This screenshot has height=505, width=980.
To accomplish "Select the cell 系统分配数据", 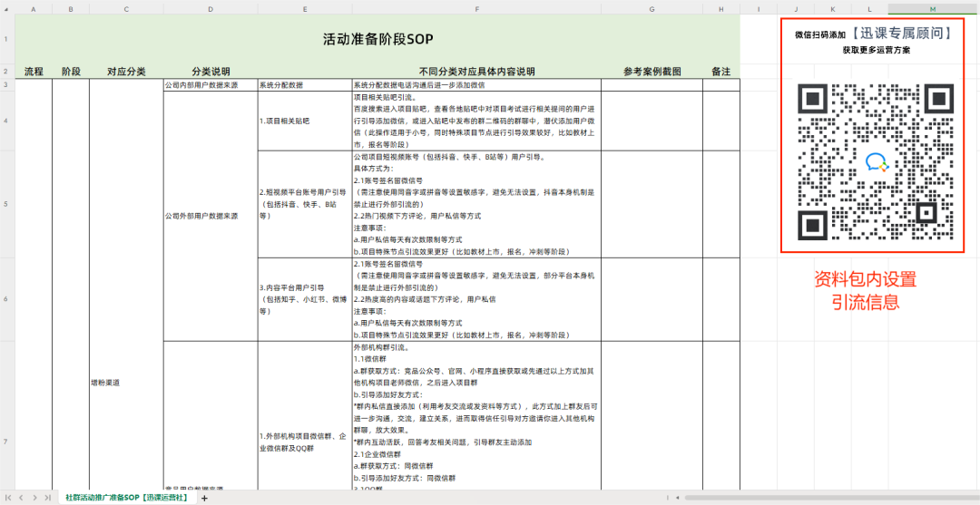I will 305,85.
